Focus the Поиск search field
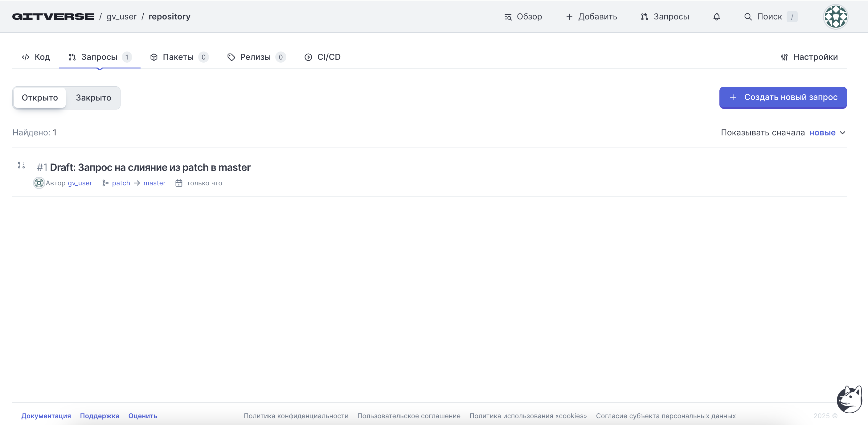Viewport: 868px width, 425px height. [771, 17]
